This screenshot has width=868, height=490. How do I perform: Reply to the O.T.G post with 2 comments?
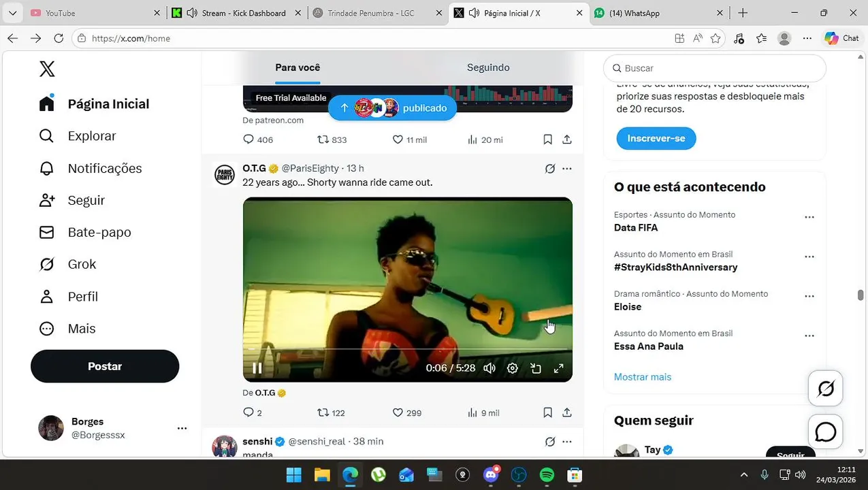coord(253,412)
